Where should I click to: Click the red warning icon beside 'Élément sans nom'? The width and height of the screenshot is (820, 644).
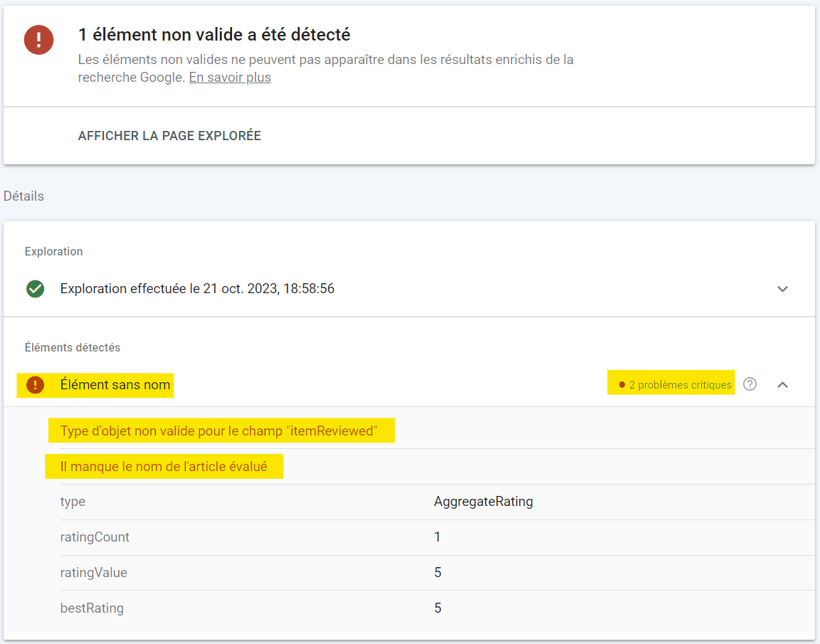tap(35, 385)
